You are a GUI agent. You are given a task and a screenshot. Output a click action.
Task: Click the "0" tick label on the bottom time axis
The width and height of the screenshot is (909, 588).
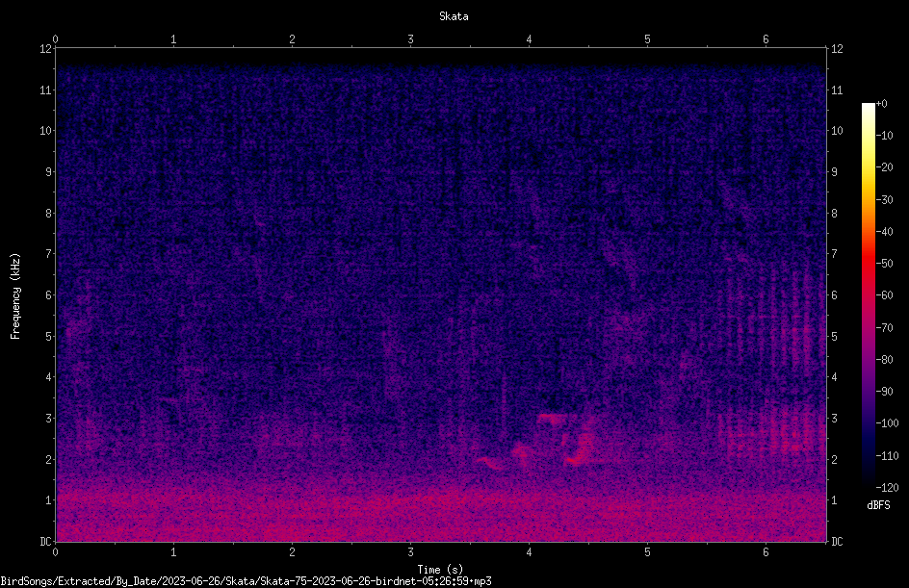55,552
